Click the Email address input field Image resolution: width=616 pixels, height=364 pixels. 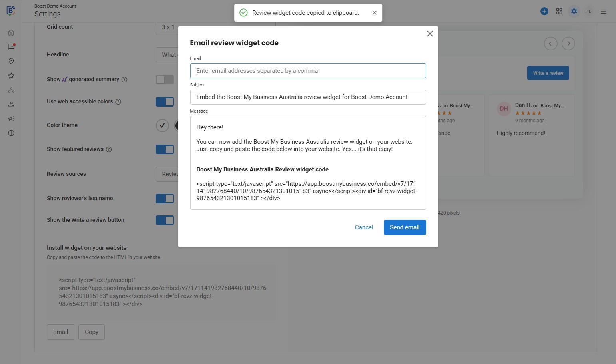click(x=308, y=71)
